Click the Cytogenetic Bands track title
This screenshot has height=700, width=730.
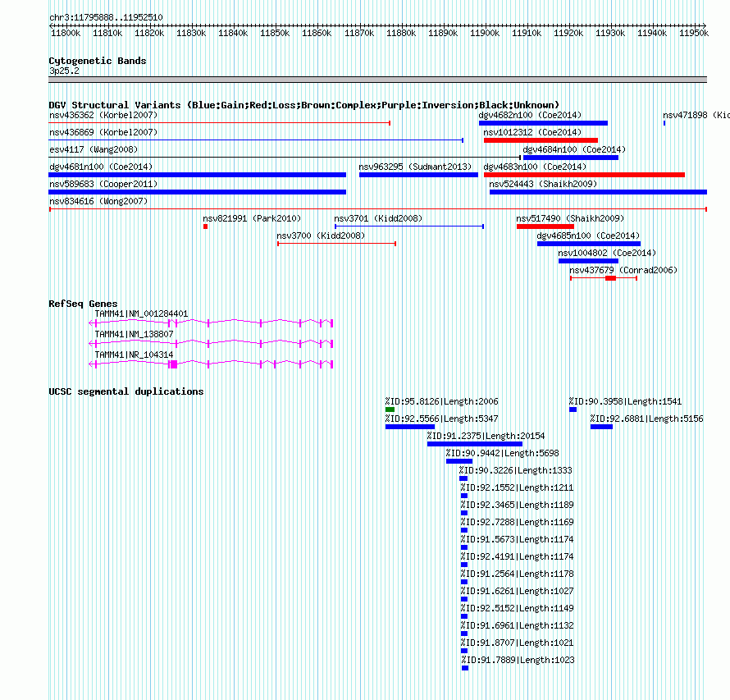pyautogui.click(x=98, y=61)
